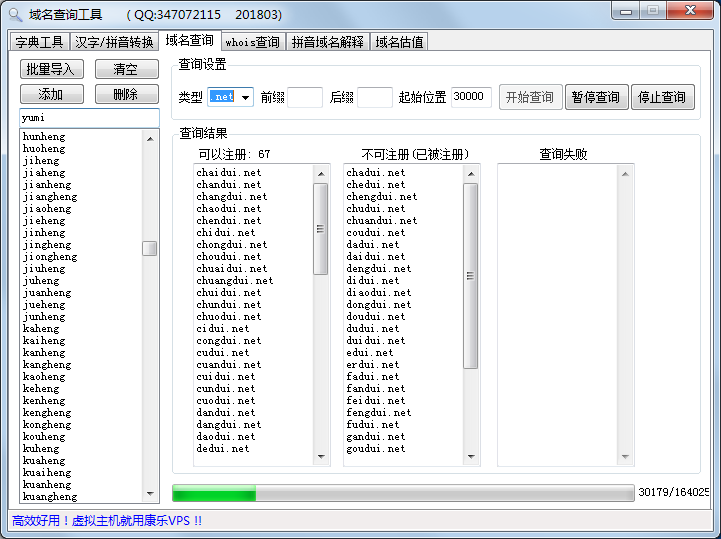Click the 批量导入 button
This screenshot has height=539, width=721.
(50, 69)
